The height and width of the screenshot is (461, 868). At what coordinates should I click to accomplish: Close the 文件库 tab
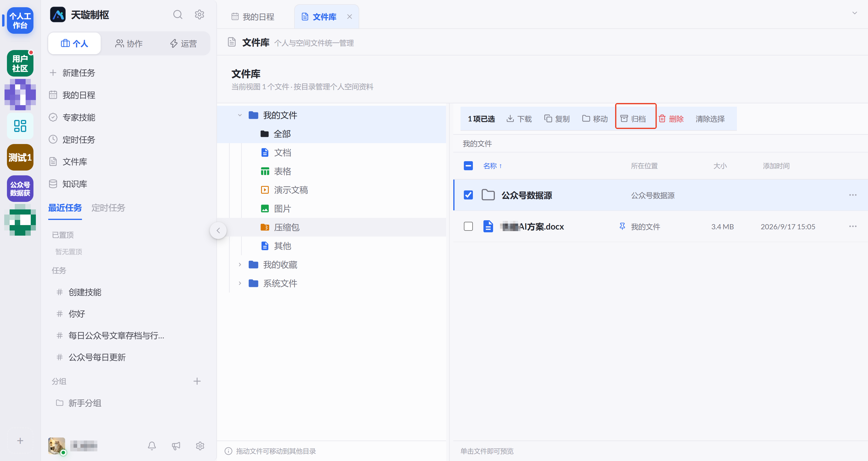[x=349, y=17]
